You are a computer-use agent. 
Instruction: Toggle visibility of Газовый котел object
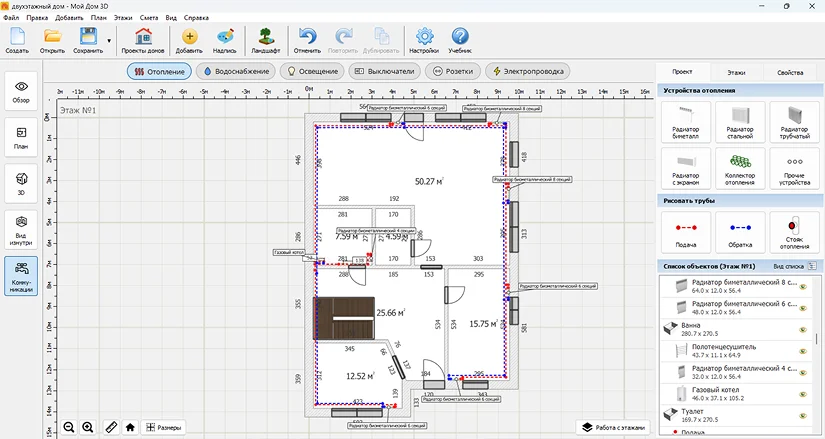click(x=803, y=392)
